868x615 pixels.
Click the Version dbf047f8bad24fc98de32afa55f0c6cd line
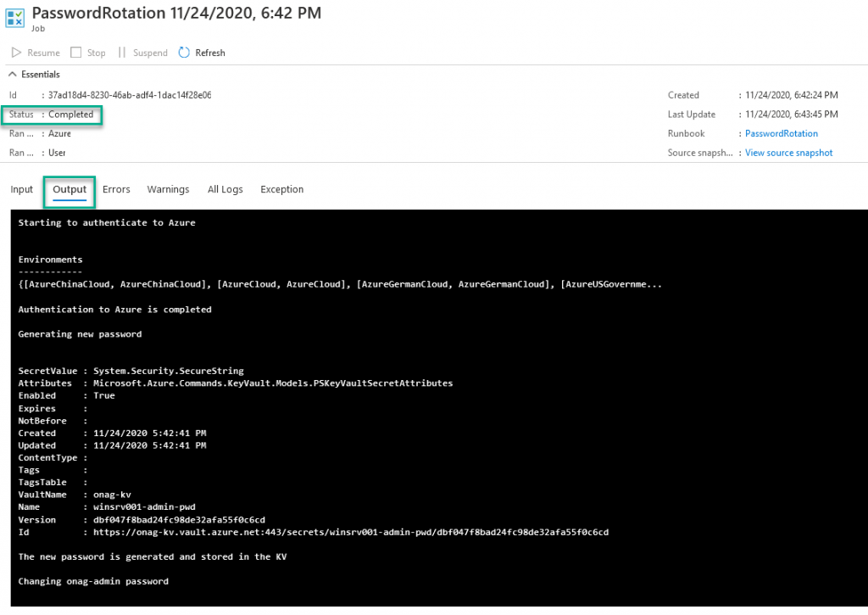pyautogui.click(x=142, y=520)
